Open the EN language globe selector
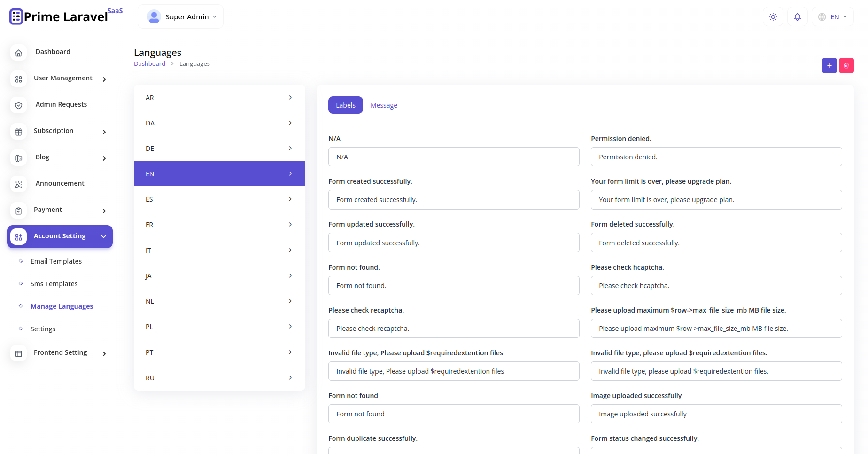The height and width of the screenshot is (454, 868). [832, 16]
